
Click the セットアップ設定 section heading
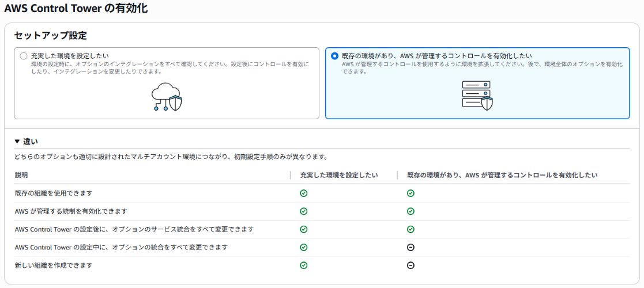coord(50,36)
